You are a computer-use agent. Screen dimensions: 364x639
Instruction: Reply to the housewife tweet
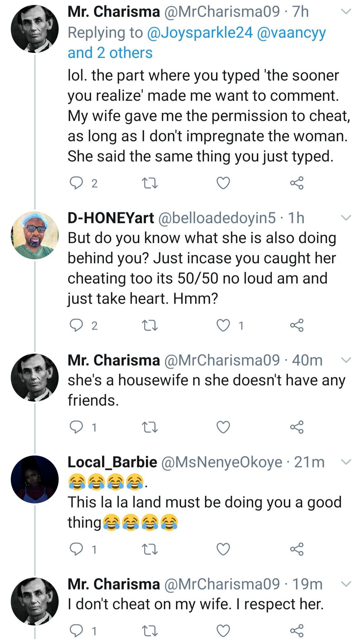point(77,427)
